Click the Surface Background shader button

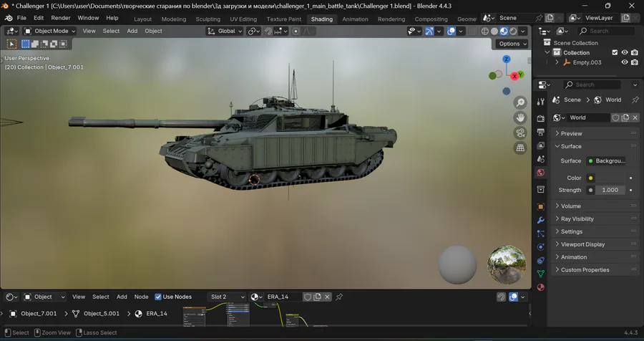point(606,161)
